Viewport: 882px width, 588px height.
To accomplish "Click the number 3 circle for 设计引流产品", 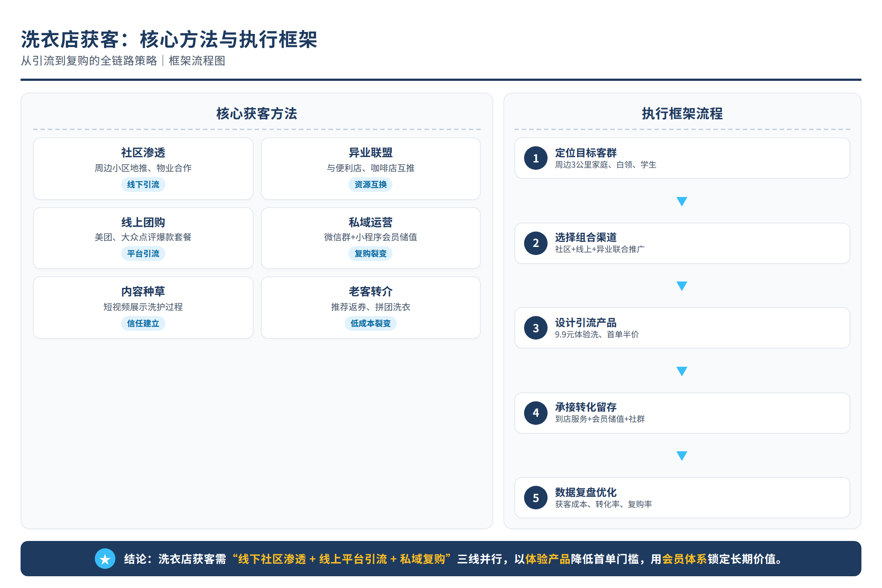I will pyautogui.click(x=536, y=328).
